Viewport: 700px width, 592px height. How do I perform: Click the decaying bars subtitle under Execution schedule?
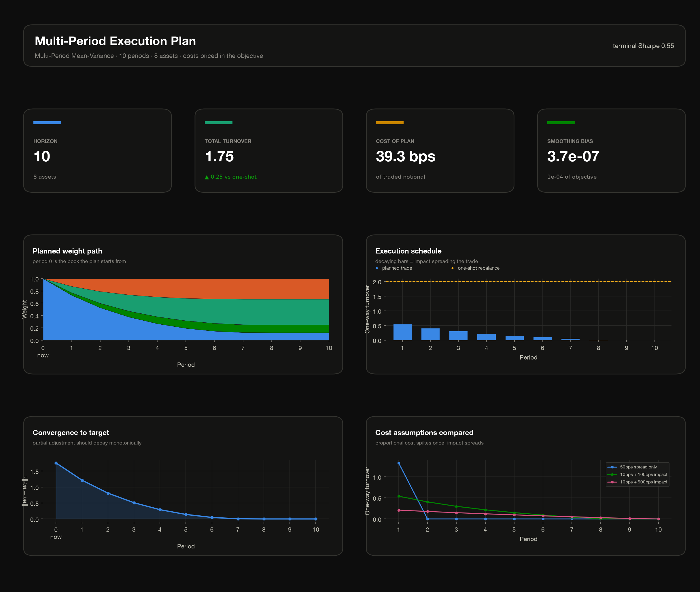[427, 261]
